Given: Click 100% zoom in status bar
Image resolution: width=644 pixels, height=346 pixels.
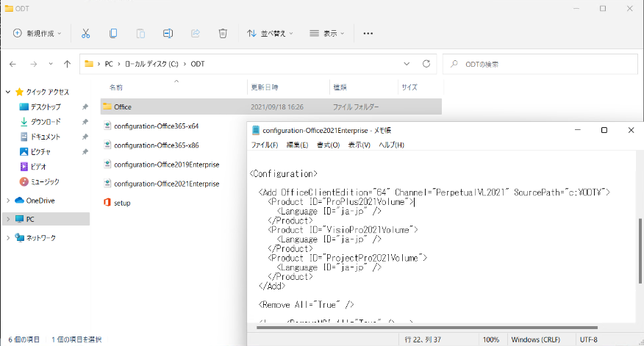Looking at the screenshot, I should pos(491,340).
